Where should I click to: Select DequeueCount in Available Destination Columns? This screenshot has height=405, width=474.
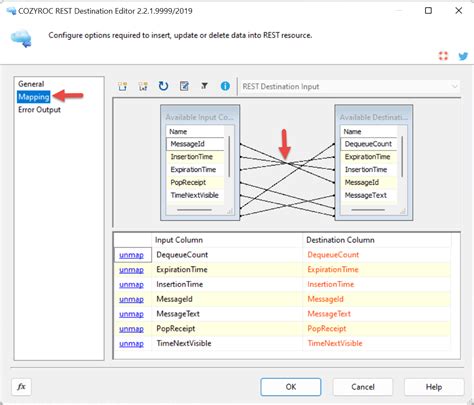click(x=369, y=144)
